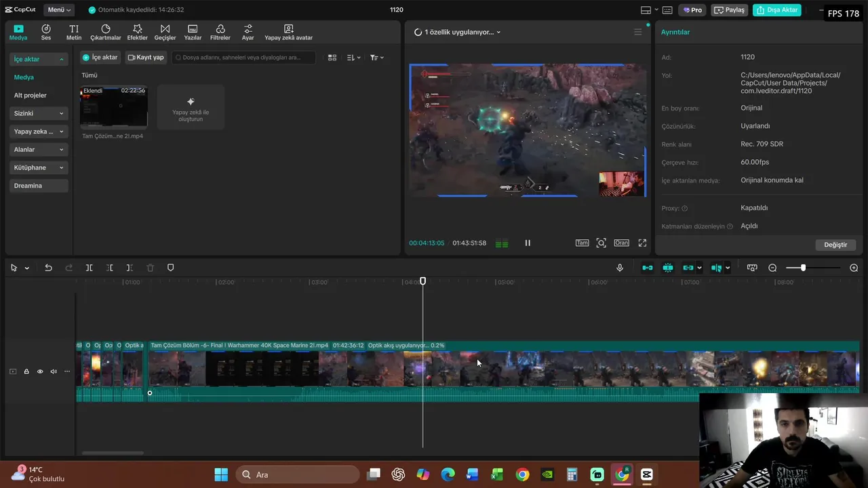
Task: Open the Menü dropdown
Action: pos(59,10)
